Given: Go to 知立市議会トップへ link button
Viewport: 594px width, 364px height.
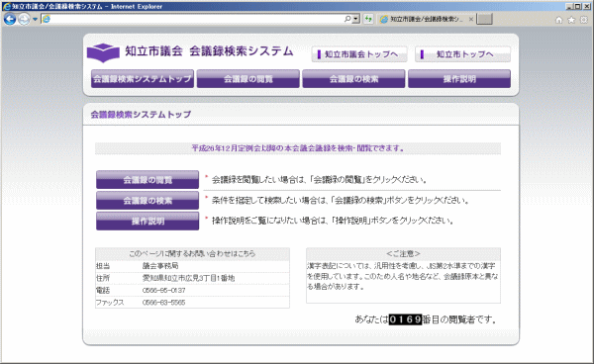Looking at the screenshot, I should pos(359,54).
